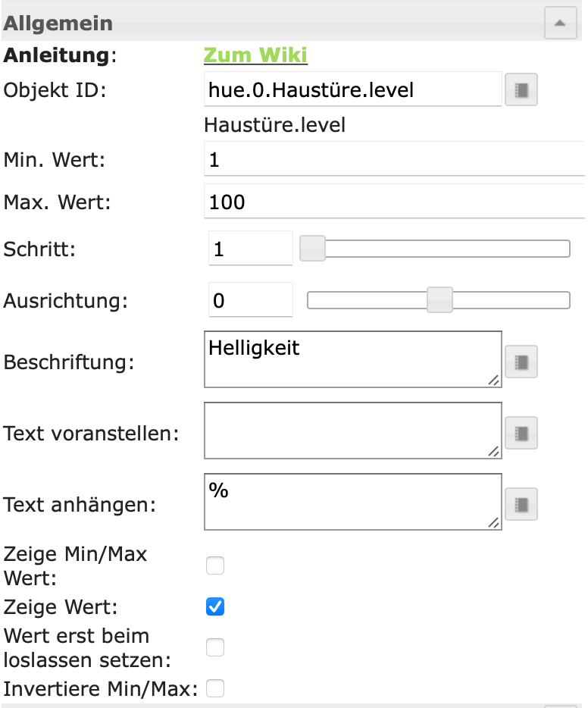Click the Objekt ID input field
Screen dimensions: 588x708
pos(352,91)
